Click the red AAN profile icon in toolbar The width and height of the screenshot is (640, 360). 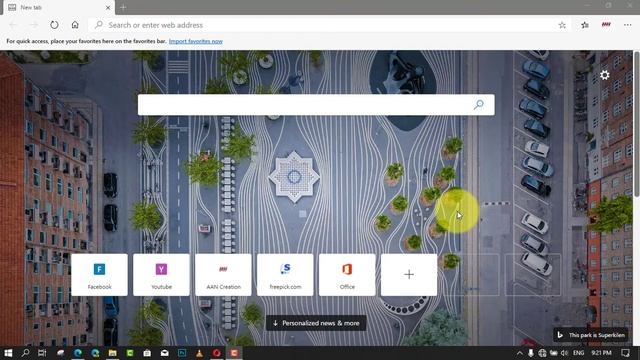(606, 25)
